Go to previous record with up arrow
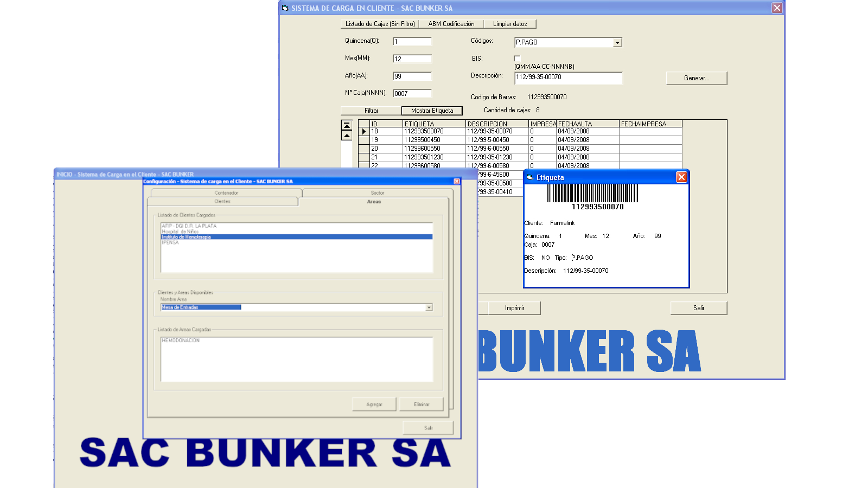The image size is (868, 488). pyautogui.click(x=347, y=136)
